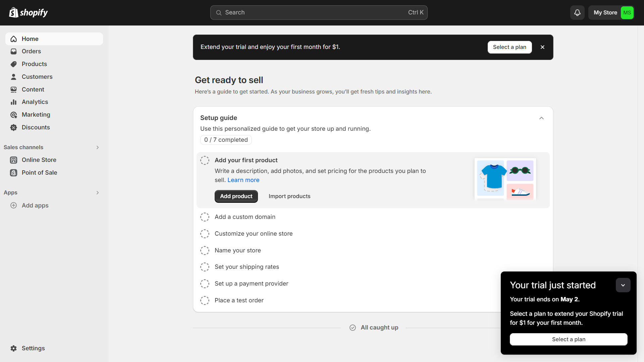Click the notification bell icon
Image resolution: width=644 pixels, height=362 pixels.
577,12
